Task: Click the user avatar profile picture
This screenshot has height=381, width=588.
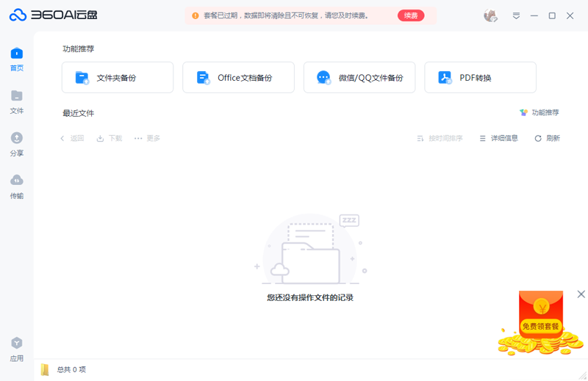Action: 490,15
